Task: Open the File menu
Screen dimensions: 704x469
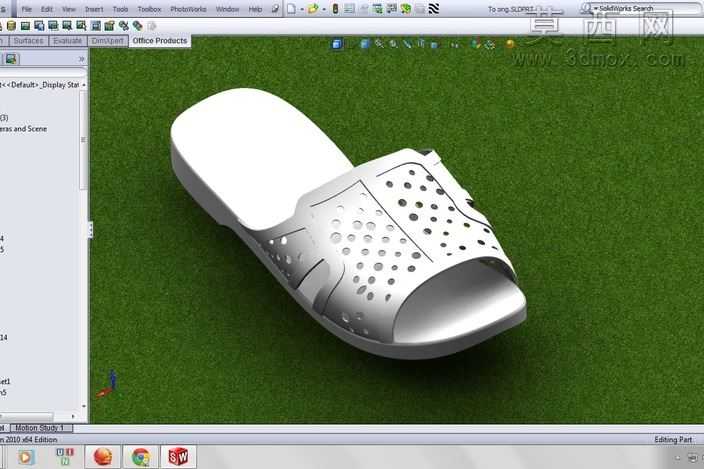Action: click(x=26, y=9)
